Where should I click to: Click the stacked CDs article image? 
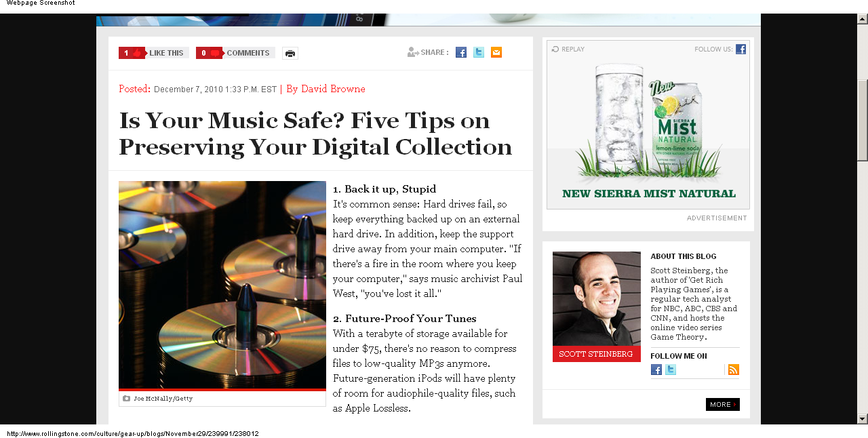222,285
